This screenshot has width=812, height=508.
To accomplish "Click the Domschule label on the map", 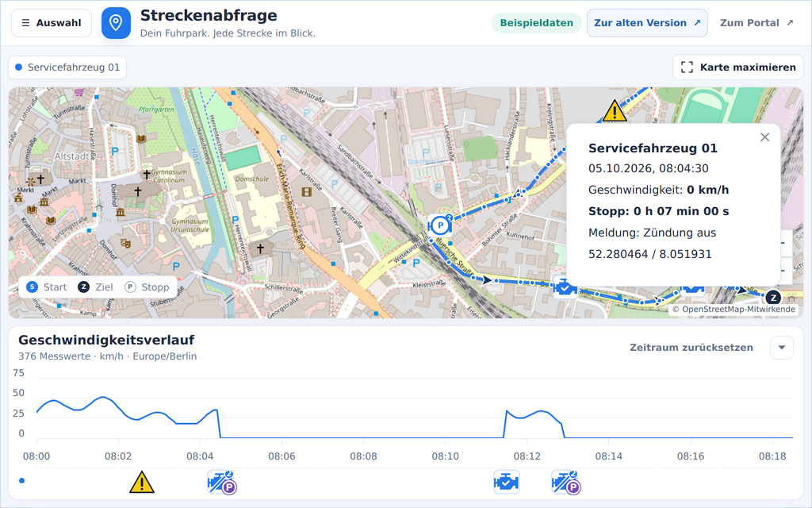I will [x=252, y=179].
